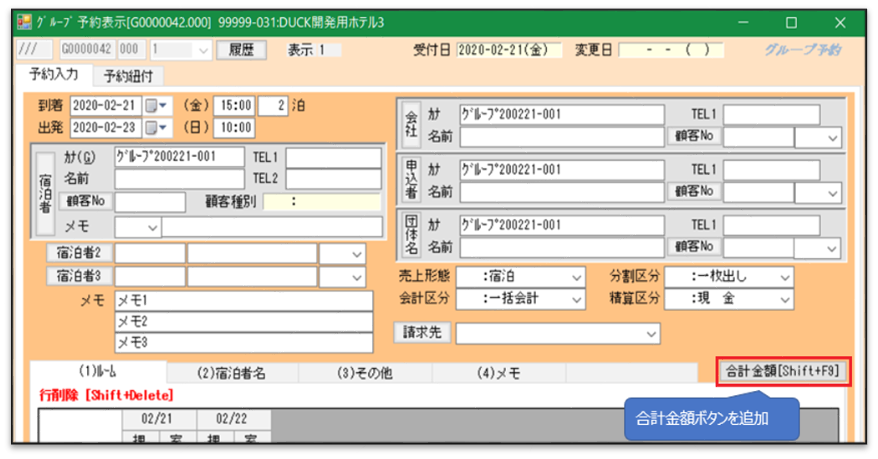This screenshot has width=878, height=459.
Task: Click the guest TEL1 field
Action: tap(333, 158)
